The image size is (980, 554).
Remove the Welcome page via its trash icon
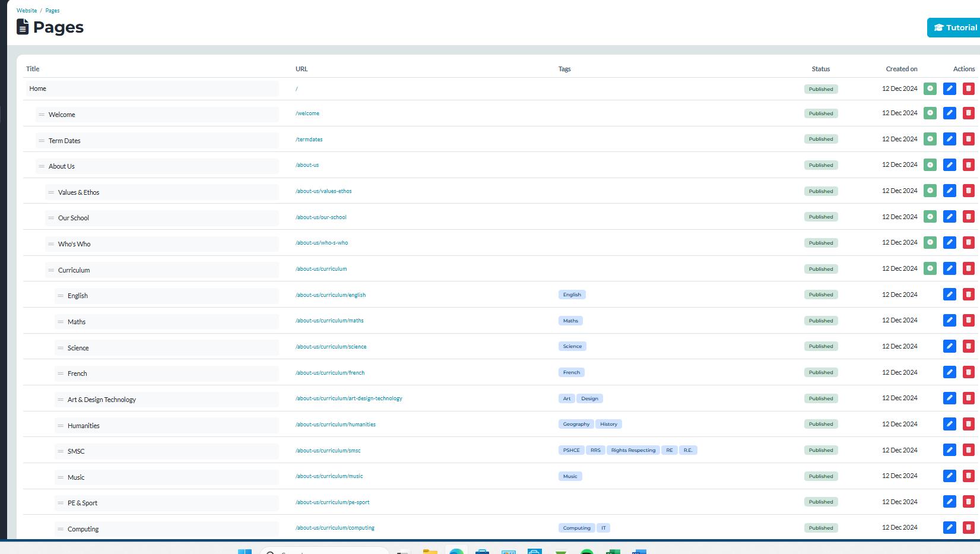[x=969, y=113]
